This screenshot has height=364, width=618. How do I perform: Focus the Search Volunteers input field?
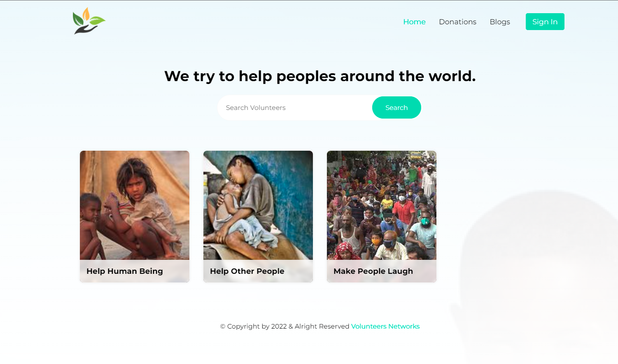pos(295,107)
